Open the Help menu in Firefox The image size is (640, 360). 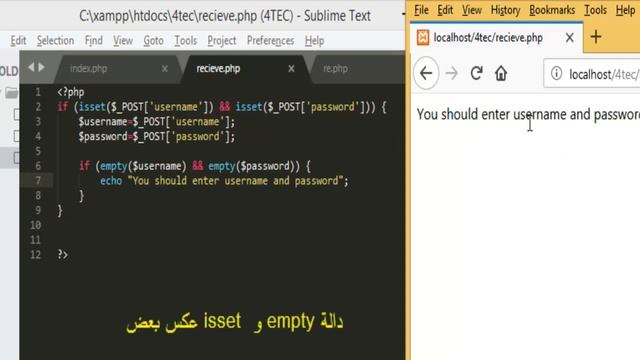(x=625, y=10)
